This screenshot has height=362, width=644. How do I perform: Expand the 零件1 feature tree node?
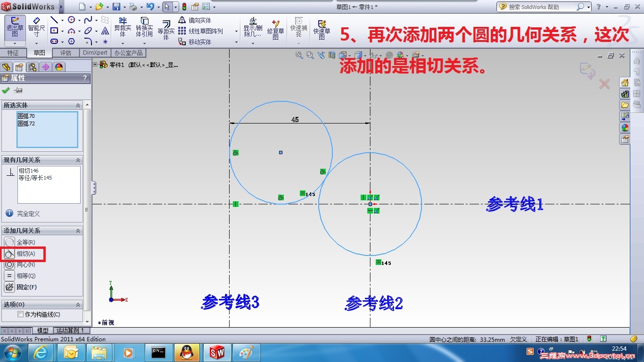[96, 65]
